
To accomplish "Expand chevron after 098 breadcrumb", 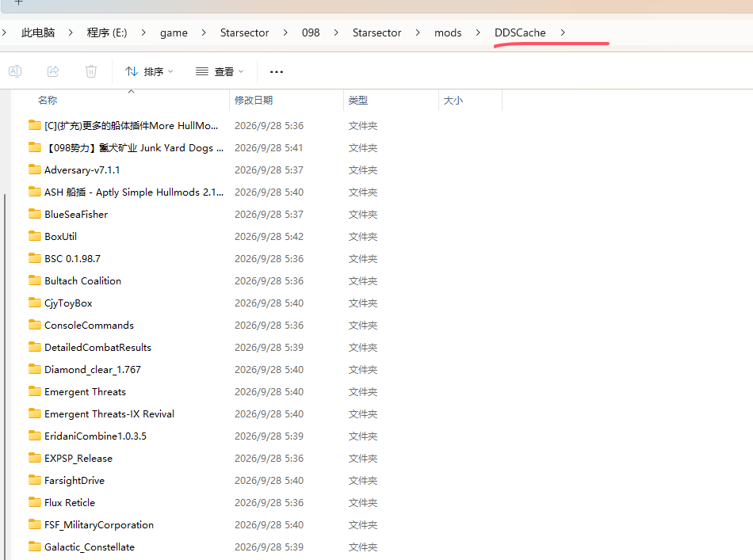I will click(x=336, y=32).
